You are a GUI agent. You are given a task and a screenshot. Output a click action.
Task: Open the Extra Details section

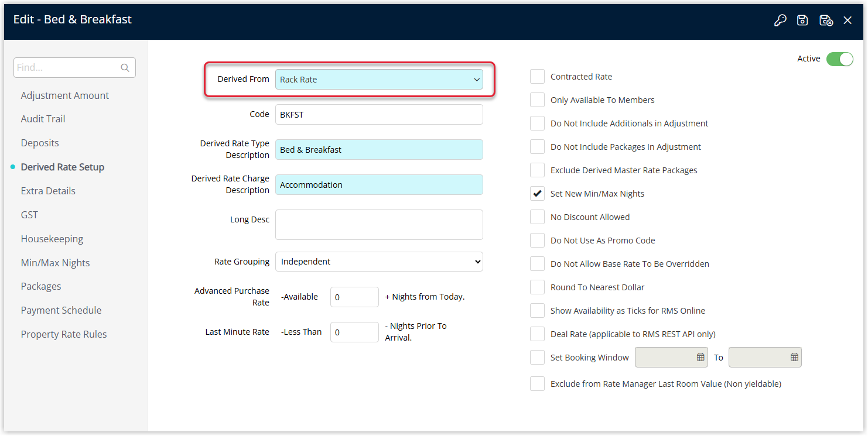48,191
